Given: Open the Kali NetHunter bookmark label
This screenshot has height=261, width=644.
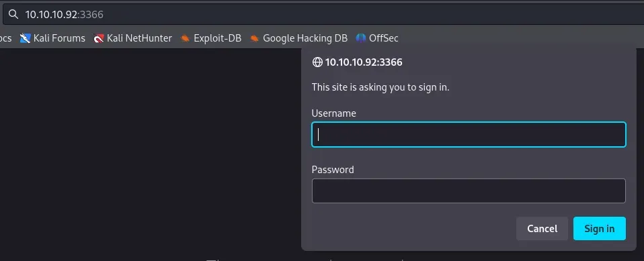Looking at the screenshot, I should point(139,38).
